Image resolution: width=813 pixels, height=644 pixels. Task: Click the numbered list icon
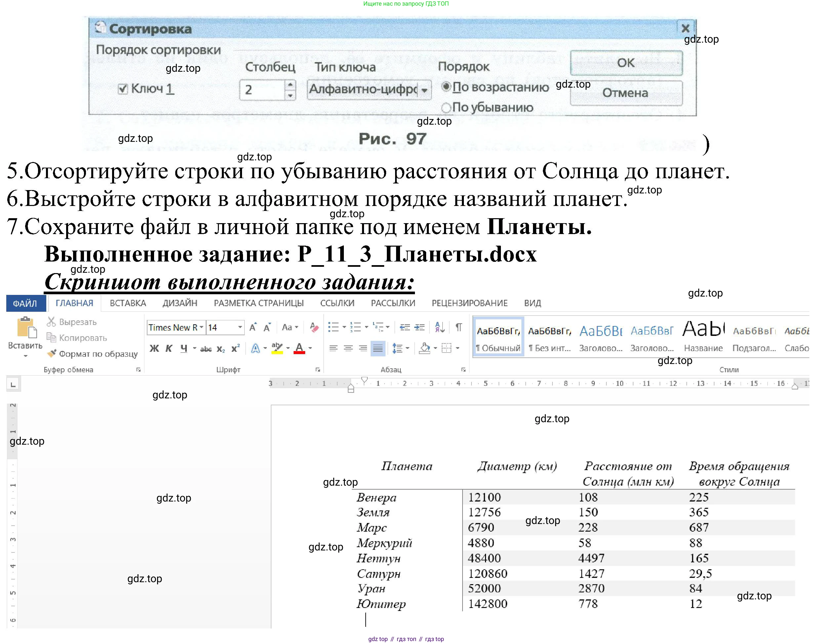(x=356, y=327)
